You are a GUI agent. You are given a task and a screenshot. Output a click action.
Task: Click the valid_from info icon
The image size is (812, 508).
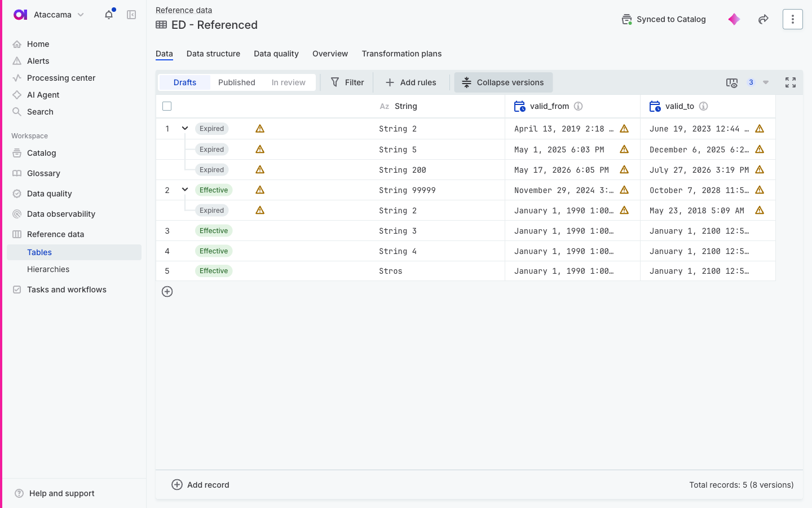click(578, 106)
